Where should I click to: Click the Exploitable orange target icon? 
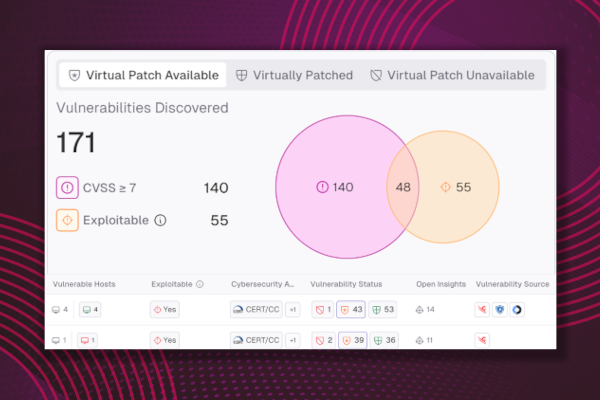[67, 220]
